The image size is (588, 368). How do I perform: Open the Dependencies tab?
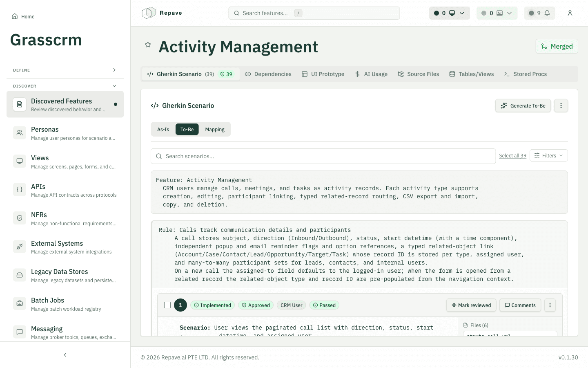pos(268,74)
